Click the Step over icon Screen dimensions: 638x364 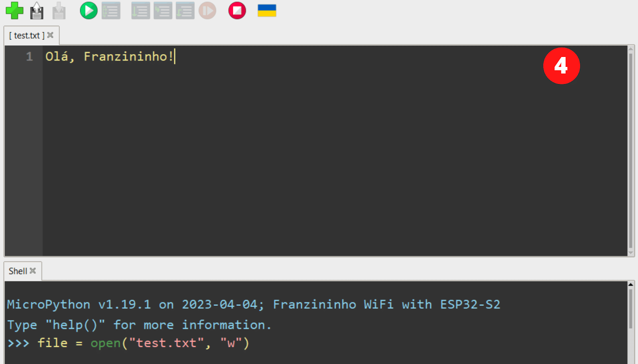point(141,11)
